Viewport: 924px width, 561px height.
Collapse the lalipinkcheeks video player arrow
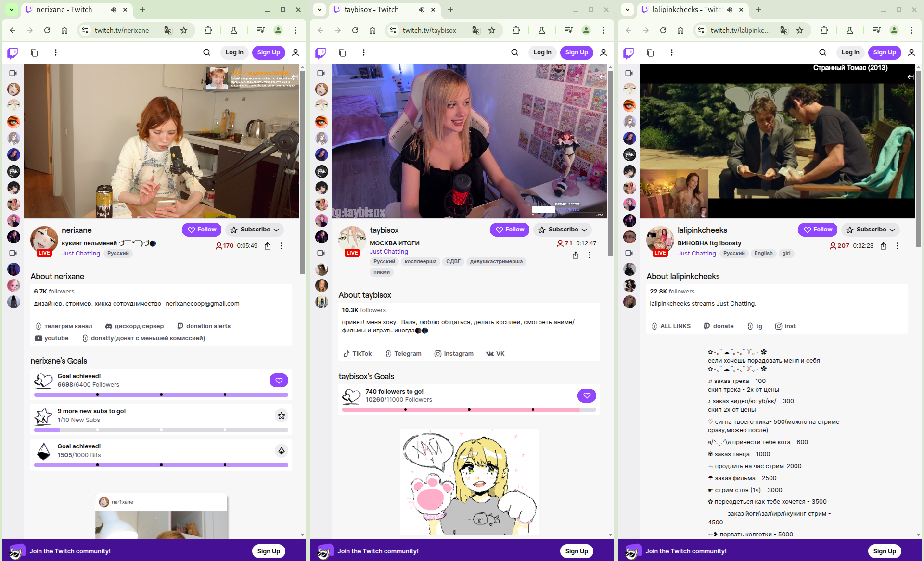[x=910, y=77]
